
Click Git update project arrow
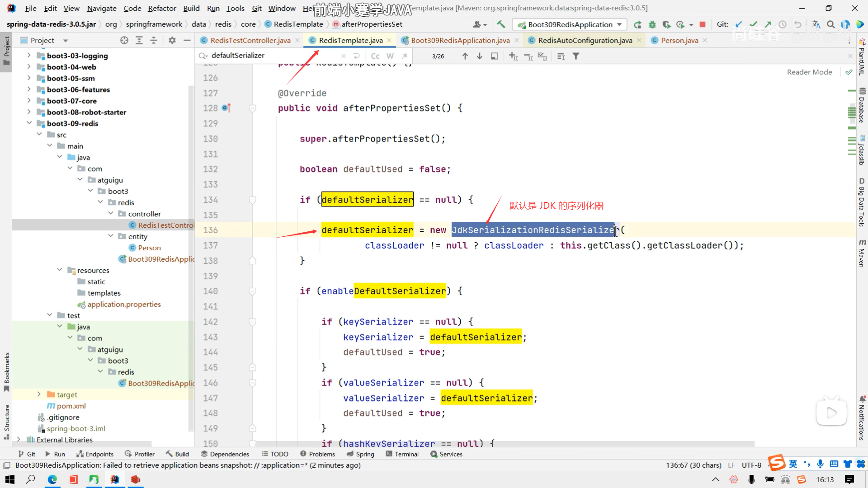[x=739, y=24]
